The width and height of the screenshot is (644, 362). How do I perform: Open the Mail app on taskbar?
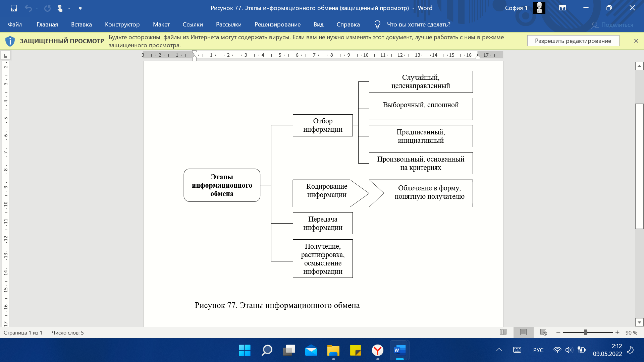tap(311, 350)
